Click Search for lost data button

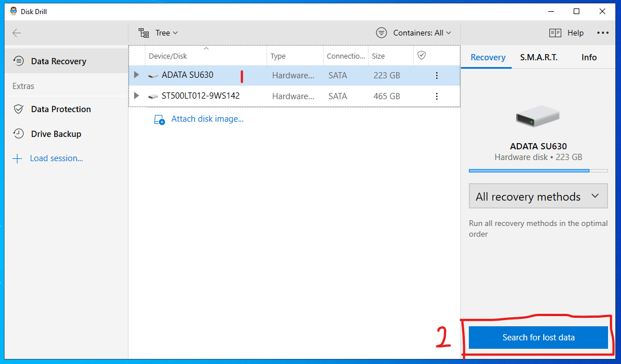click(x=538, y=338)
